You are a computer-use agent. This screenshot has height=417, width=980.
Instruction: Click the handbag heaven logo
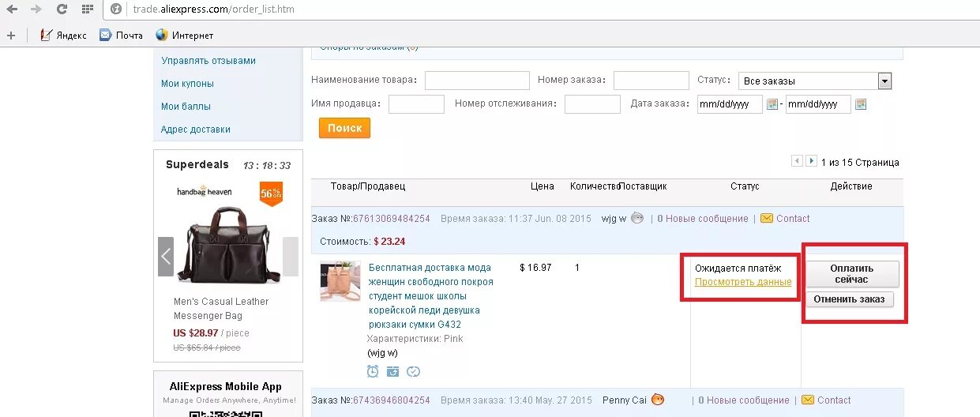204,191
